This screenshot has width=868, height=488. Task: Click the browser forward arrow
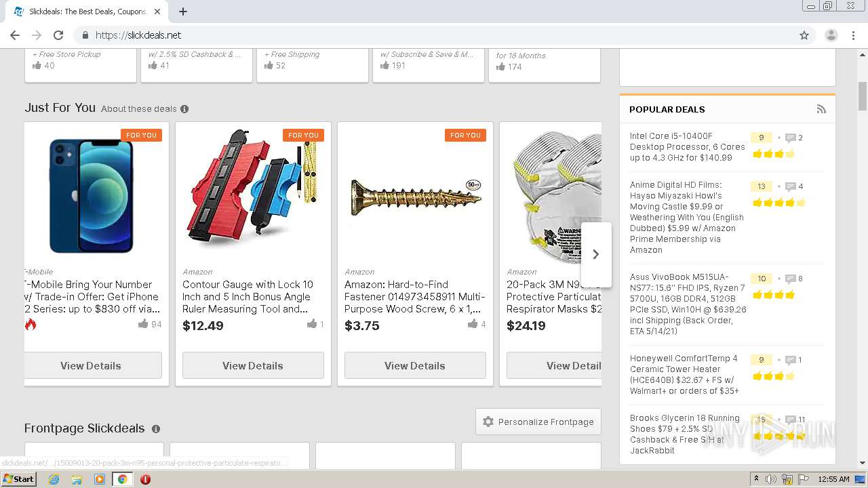pyautogui.click(x=37, y=35)
